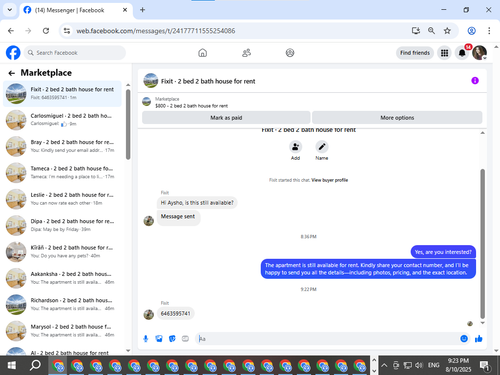Image resolution: width=500 pixels, height=375 pixels.
Task: Open the Carlosmiguel conversation
Action: [x=62, y=120]
